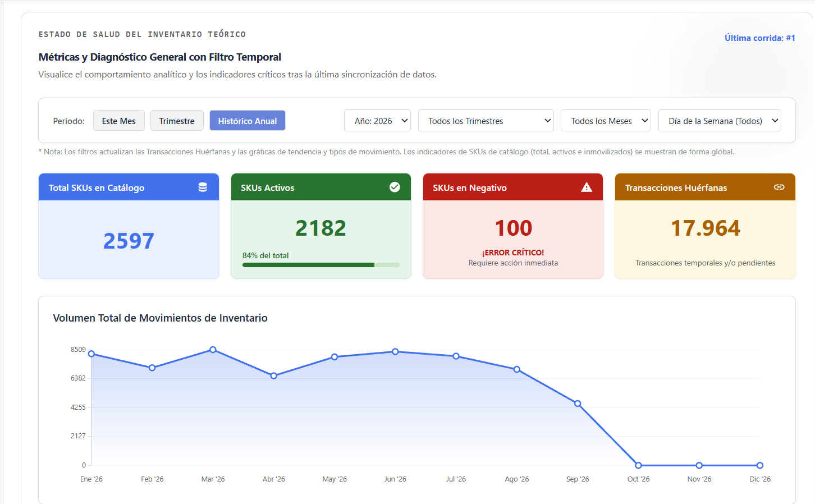Click the Requiere acción inmediata text
This screenshot has height=504, width=815.
coord(513,263)
